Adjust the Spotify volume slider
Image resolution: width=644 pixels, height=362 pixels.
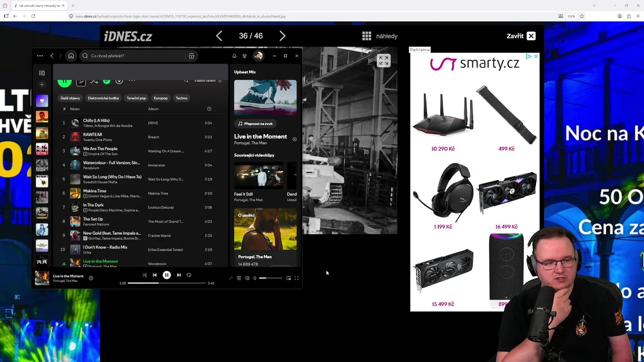coord(271,278)
